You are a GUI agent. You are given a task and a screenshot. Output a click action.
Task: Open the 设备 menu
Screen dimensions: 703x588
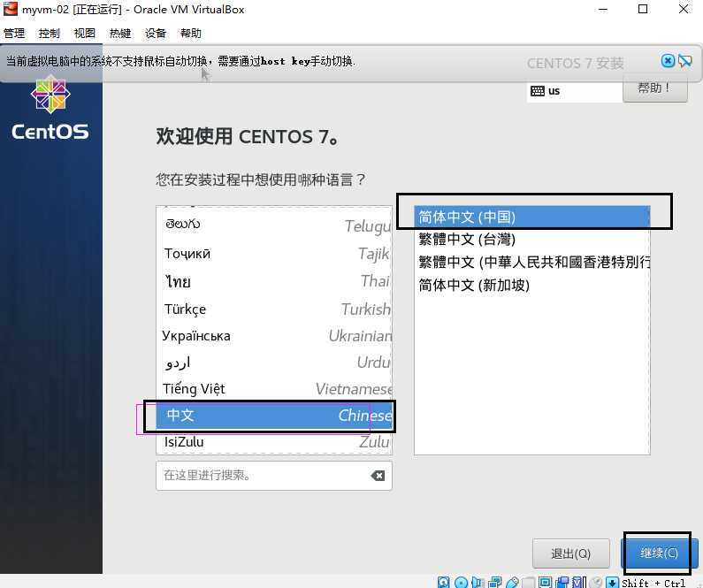(x=156, y=34)
